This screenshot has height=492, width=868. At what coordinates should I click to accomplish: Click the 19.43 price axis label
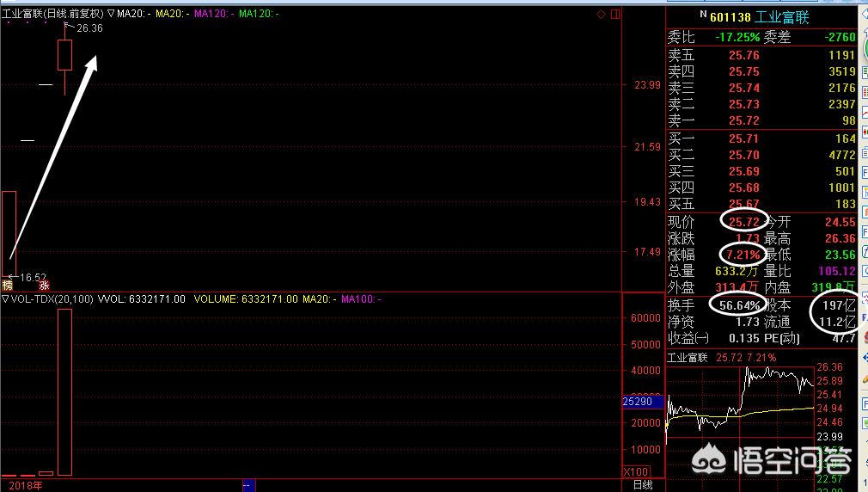[x=647, y=201]
